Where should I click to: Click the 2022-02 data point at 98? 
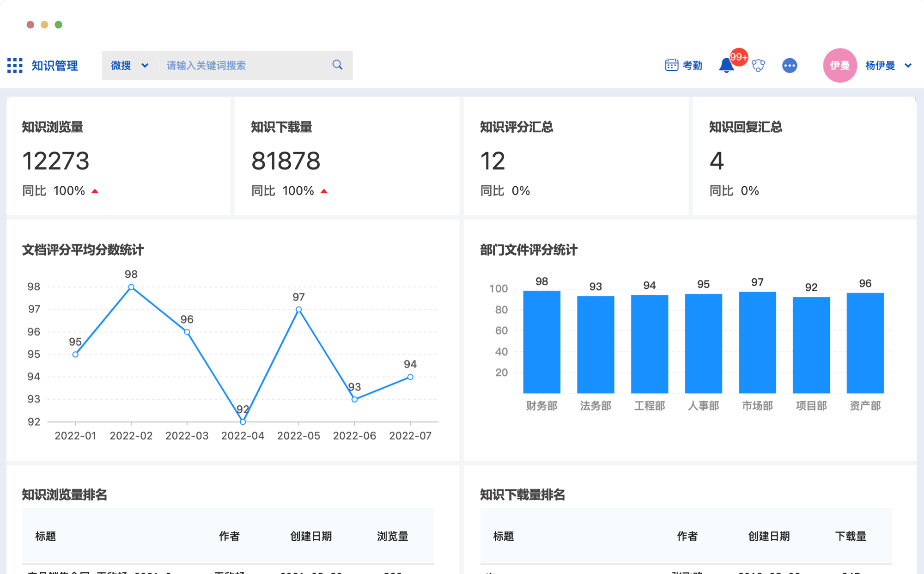click(x=131, y=287)
